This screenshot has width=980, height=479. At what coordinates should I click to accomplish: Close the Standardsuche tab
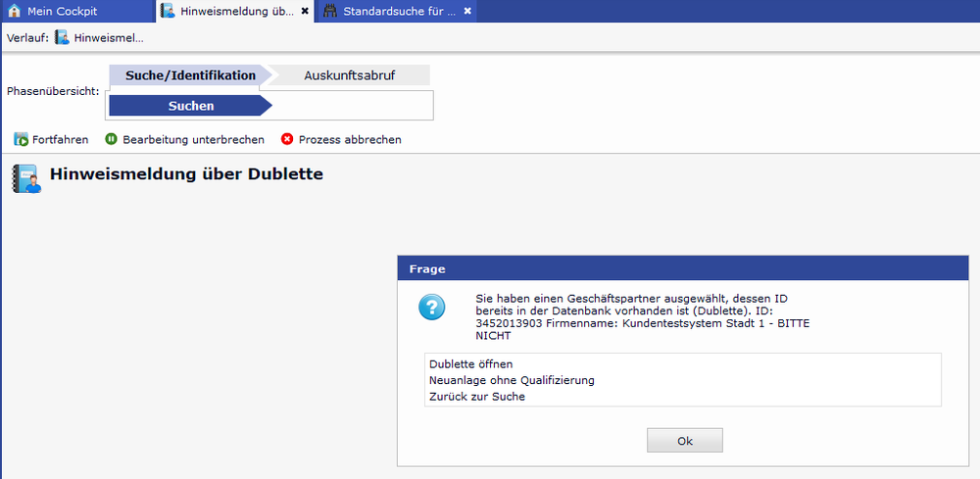(x=467, y=11)
